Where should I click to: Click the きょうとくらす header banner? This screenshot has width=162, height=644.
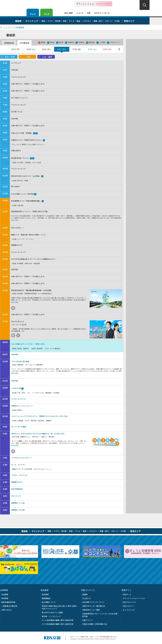pos(93,4)
